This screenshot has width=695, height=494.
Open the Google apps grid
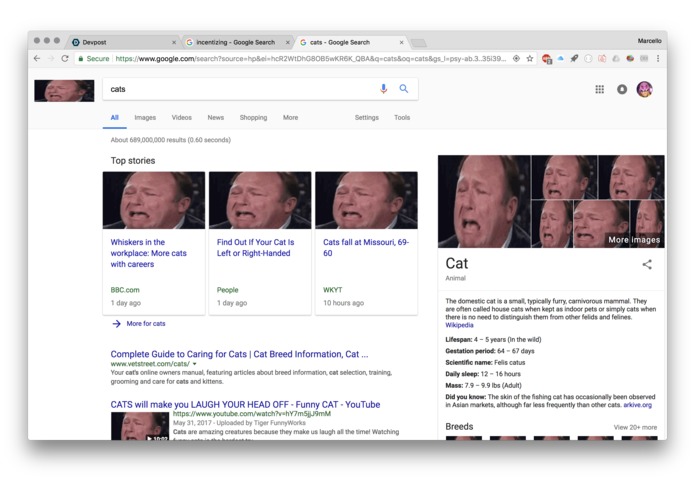click(x=599, y=89)
